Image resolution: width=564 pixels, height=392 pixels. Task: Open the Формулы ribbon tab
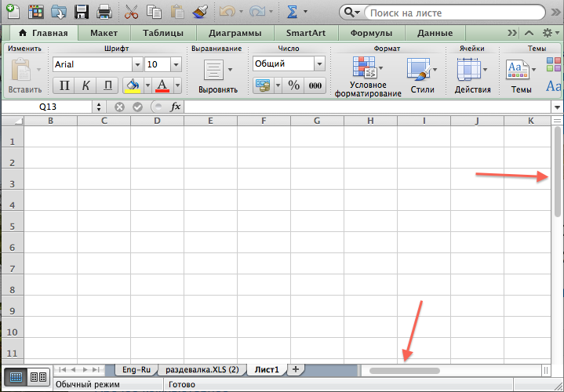pos(371,33)
